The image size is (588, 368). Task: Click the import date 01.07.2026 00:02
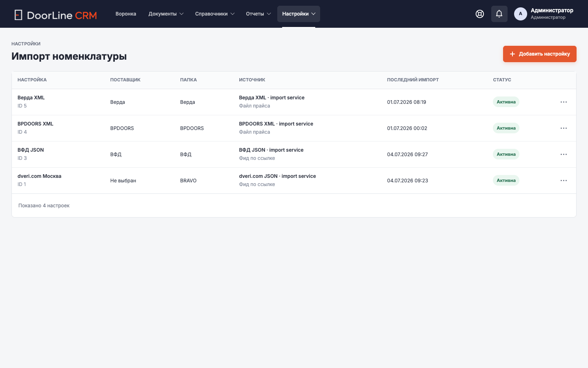click(407, 128)
